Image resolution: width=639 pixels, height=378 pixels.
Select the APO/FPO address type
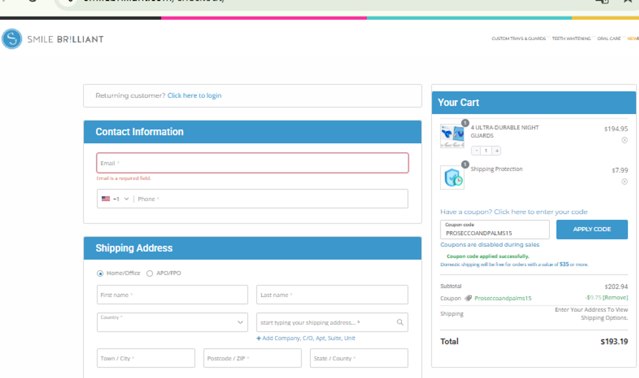(x=150, y=273)
